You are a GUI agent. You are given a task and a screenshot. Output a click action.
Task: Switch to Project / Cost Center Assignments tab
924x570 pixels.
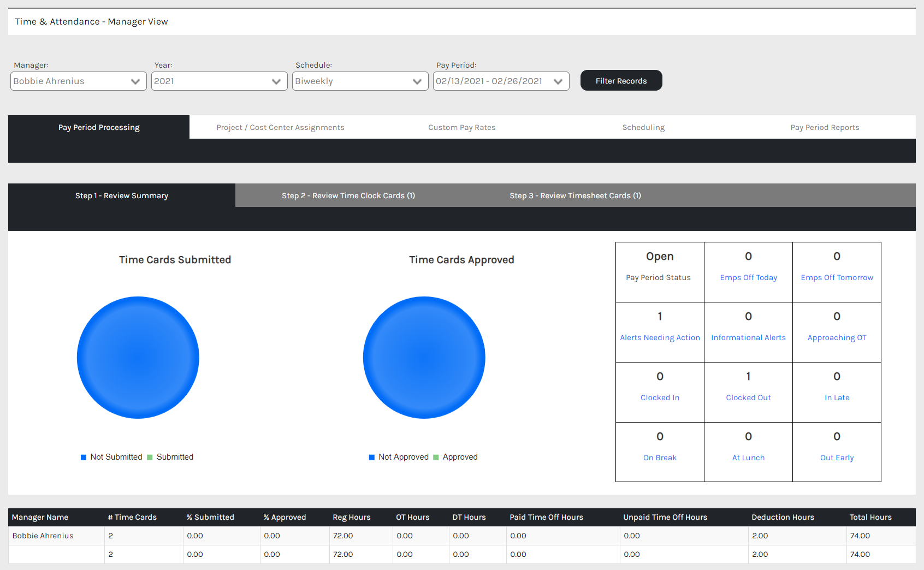point(280,127)
